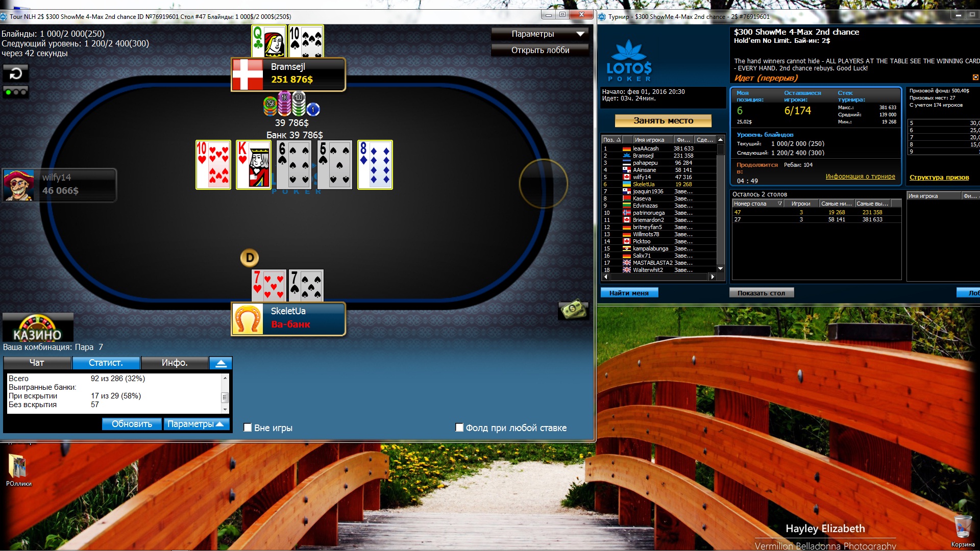Click the Bramsejl player name plate

coord(288,74)
